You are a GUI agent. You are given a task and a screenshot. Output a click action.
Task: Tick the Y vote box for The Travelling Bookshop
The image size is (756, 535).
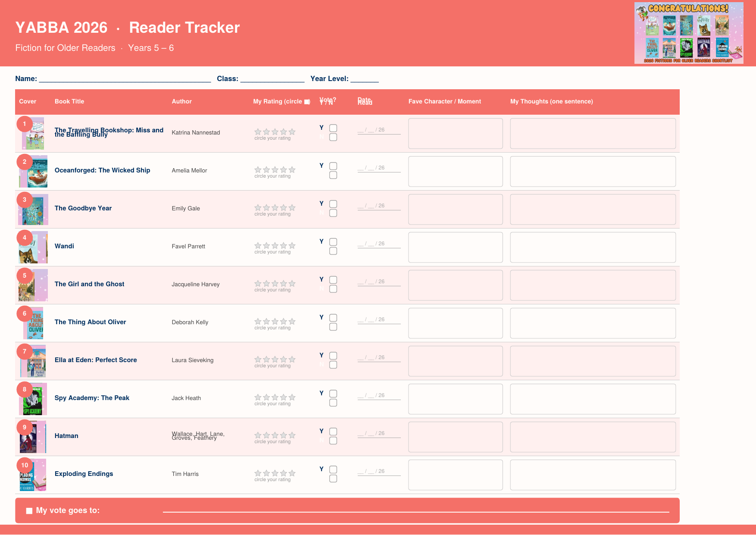[333, 128]
